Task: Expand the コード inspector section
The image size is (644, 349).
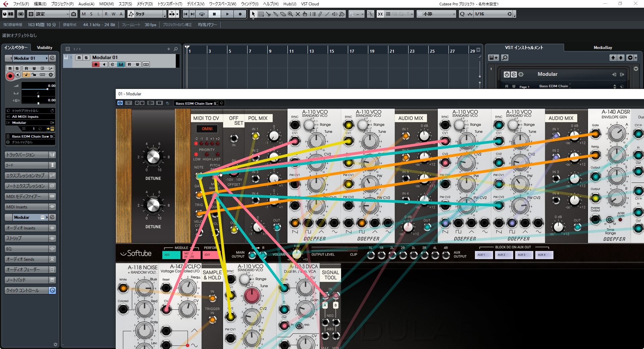Action: [30, 165]
